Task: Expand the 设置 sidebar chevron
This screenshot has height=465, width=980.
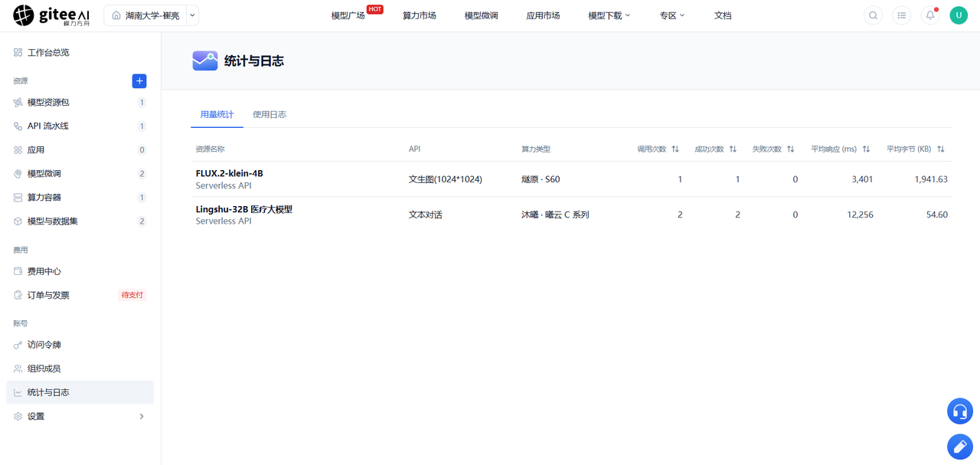Action: 142,417
